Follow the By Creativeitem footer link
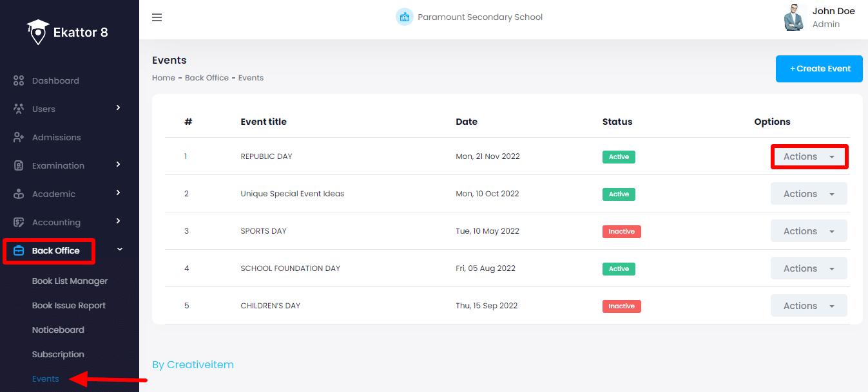868x392 pixels. click(x=193, y=365)
